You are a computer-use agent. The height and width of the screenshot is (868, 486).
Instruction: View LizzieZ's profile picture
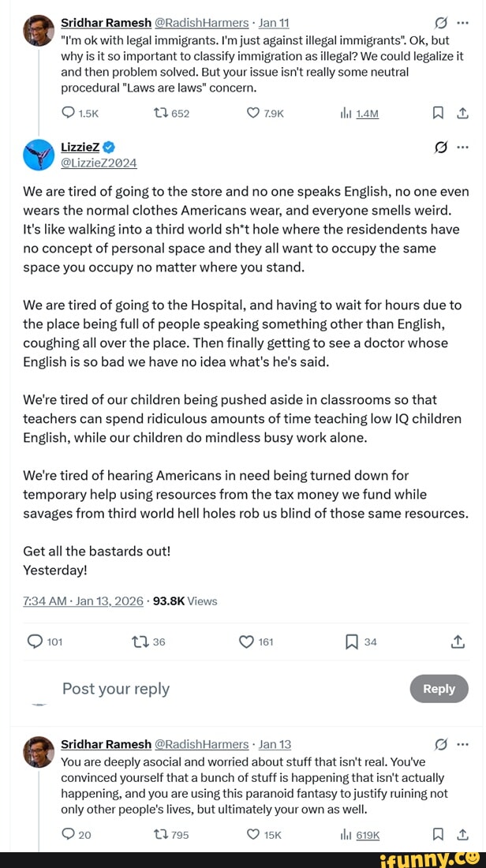click(38, 155)
